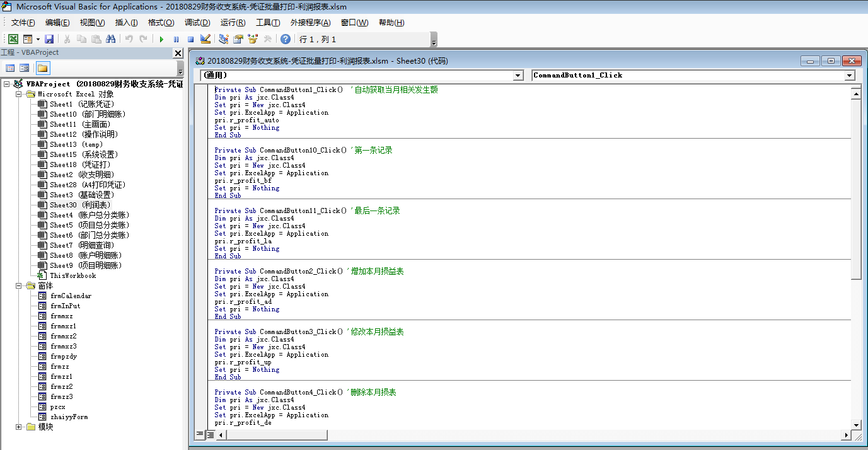This screenshot has width=868, height=450.
Task: Open the 文件(F) menu
Action: [x=23, y=23]
